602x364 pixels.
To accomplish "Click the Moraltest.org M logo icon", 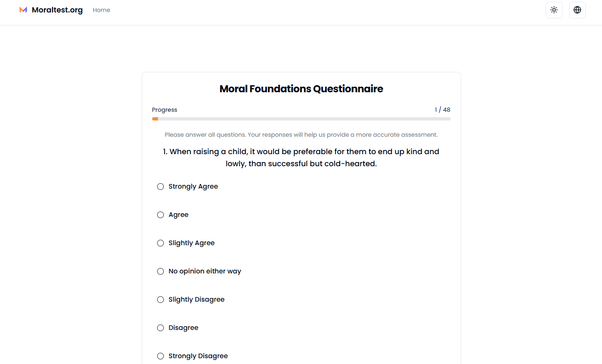I will pyautogui.click(x=23, y=10).
